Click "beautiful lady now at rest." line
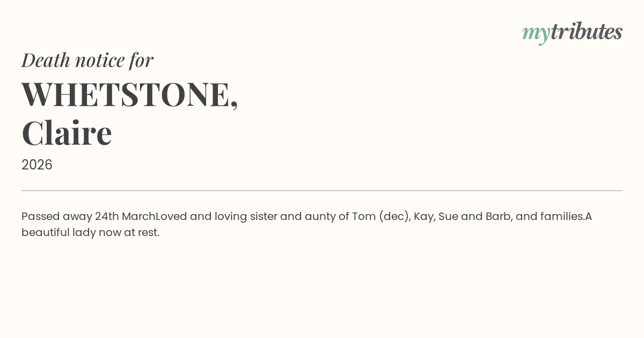This screenshot has width=644, height=338. 90,233
